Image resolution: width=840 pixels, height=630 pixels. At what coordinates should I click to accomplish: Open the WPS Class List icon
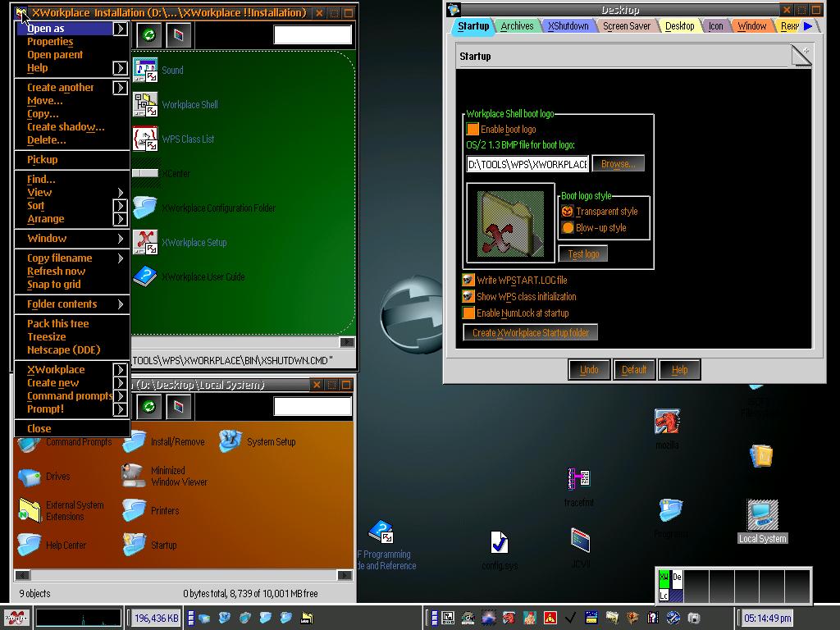145,139
